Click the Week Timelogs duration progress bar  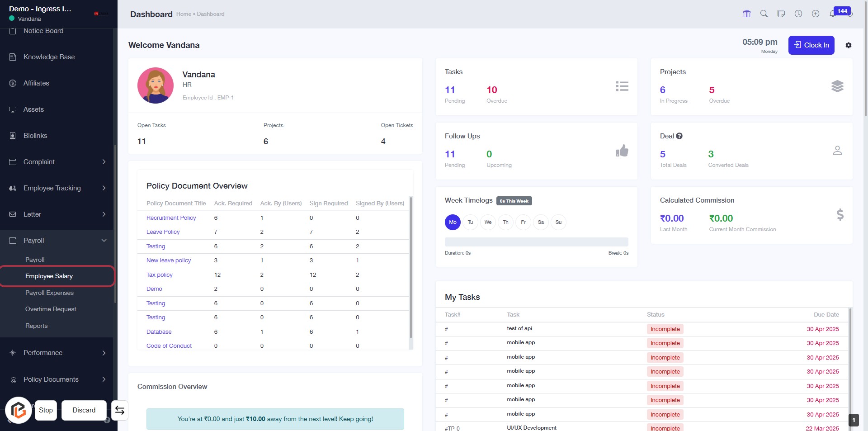(536, 242)
